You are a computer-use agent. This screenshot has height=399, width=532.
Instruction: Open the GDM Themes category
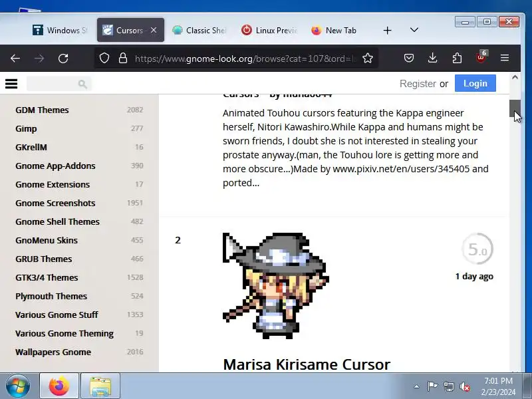[x=42, y=110]
